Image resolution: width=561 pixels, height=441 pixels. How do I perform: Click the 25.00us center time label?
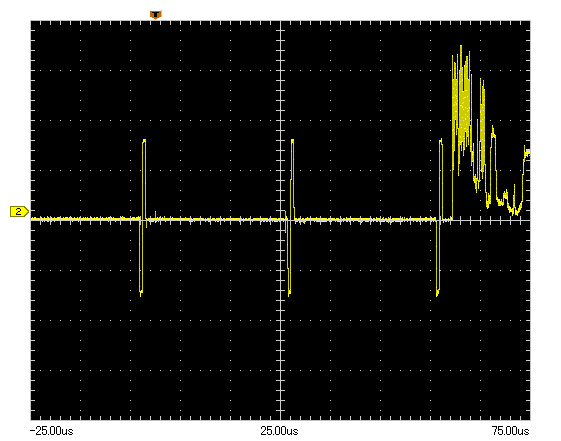point(279,431)
